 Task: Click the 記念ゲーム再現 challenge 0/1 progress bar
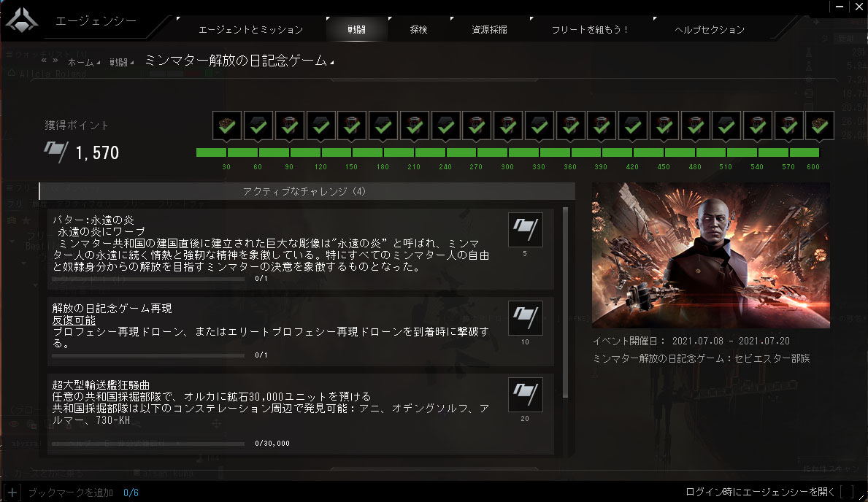pyautogui.click(x=147, y=355)
